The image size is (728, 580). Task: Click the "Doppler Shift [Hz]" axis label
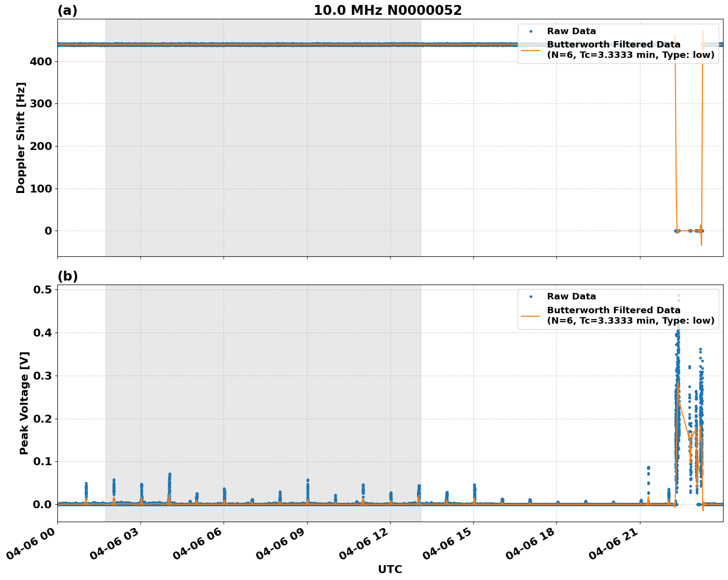click(21, 138)
